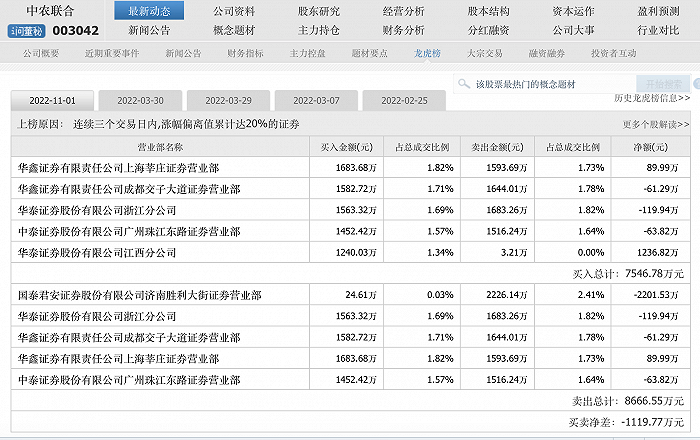Open the 股东研究 menu item
The width and height of the screenshot is (700, 440).
[x=319, y=11]
